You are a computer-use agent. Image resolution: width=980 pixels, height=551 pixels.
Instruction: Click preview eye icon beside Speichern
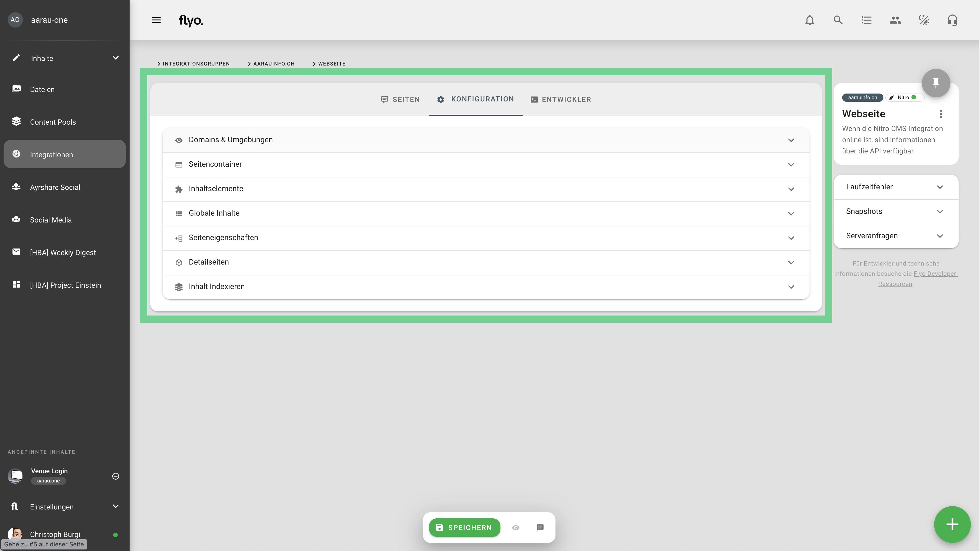click(x=515, y=527)
